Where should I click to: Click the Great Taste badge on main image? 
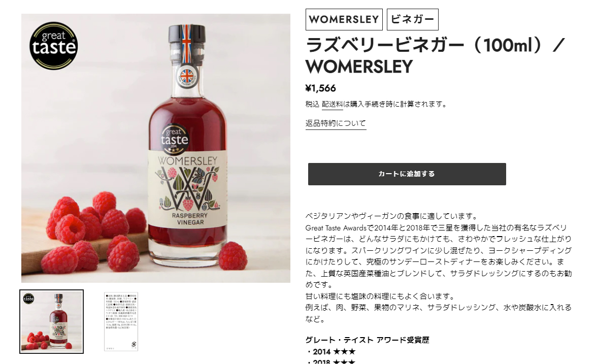(x=54, y=46)
